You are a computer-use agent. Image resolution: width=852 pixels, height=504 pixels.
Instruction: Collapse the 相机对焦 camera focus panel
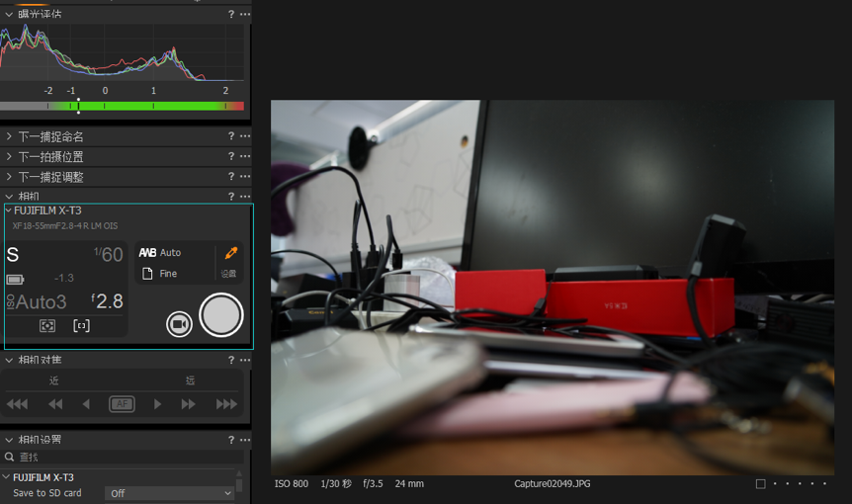9,360
